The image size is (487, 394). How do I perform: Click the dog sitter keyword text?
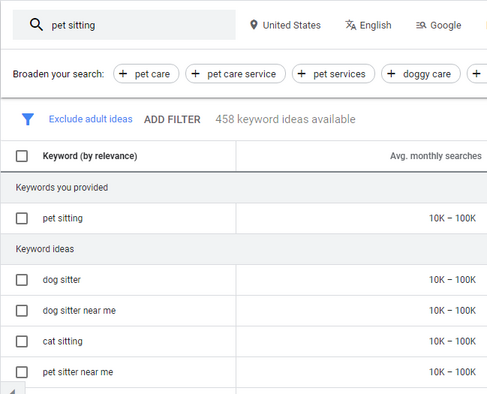tap(62, 280)
